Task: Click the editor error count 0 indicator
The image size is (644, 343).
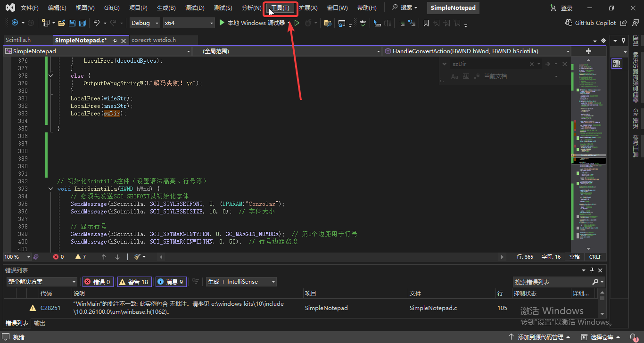Action: click(58, 257)
